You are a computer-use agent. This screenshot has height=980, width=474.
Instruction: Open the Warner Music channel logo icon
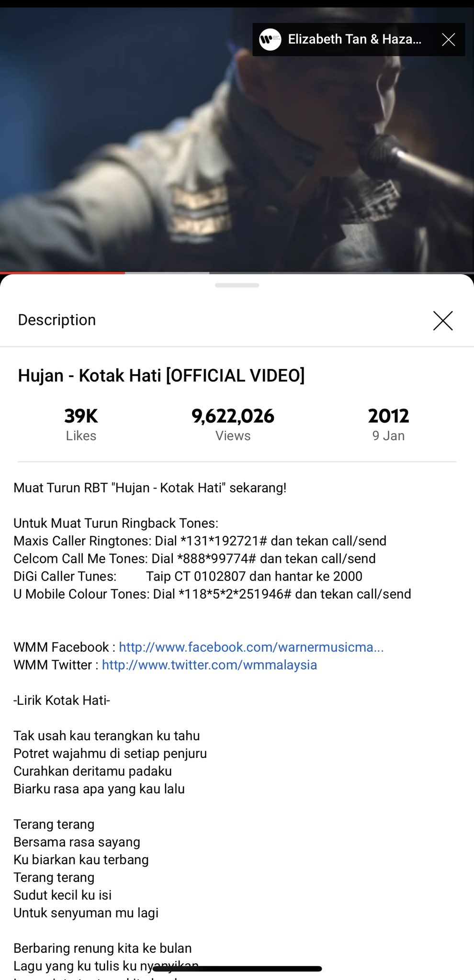pos(270,40)
